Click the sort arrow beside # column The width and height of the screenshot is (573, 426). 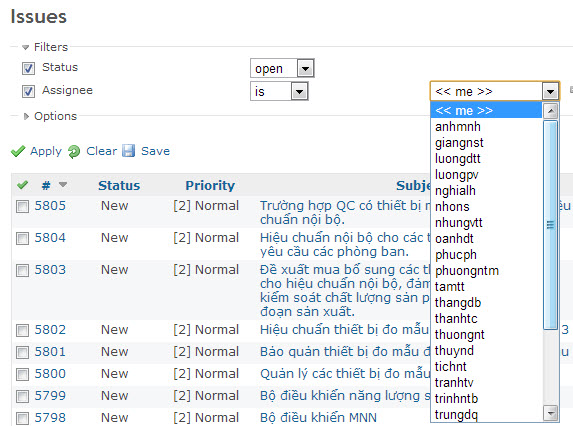click(x=63, y=184)
